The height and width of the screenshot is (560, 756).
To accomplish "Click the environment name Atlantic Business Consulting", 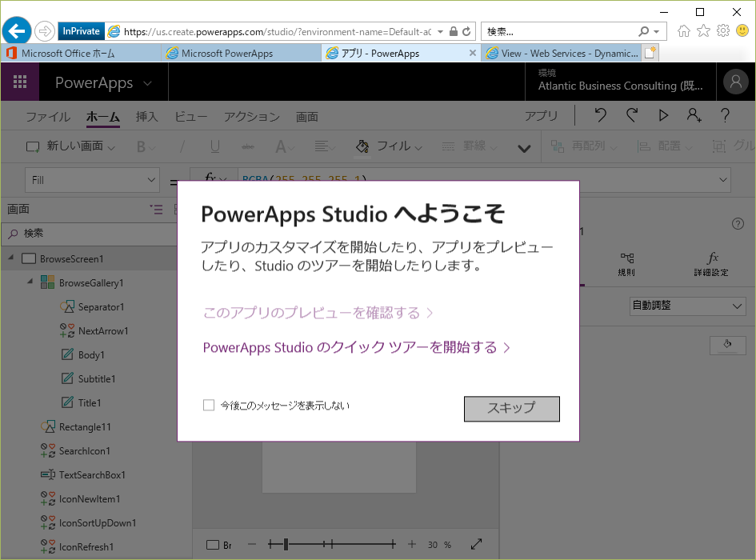I will (x=621, y=86).
